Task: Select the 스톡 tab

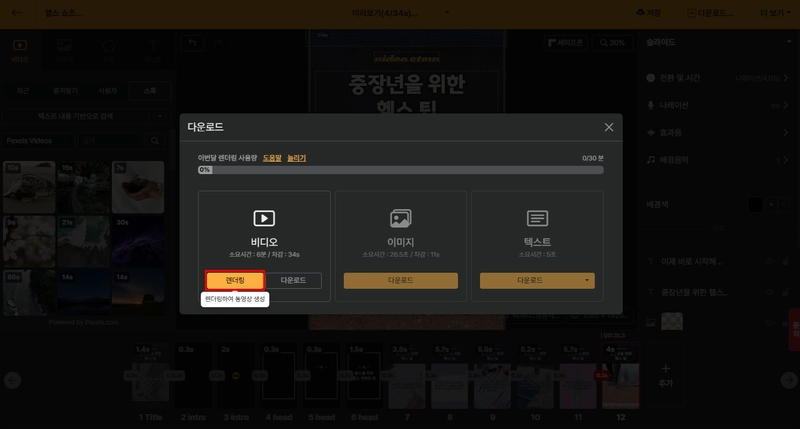Action: (x=150, y=91)
